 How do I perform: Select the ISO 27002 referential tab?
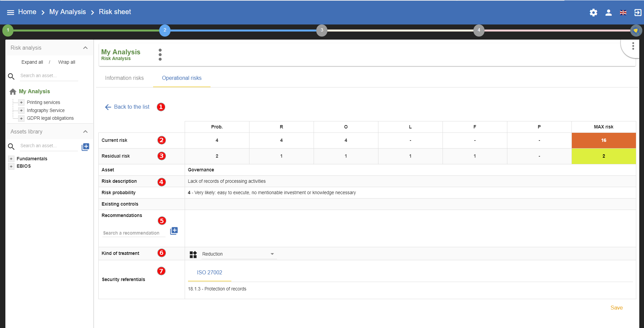click(x=209, y=273)
